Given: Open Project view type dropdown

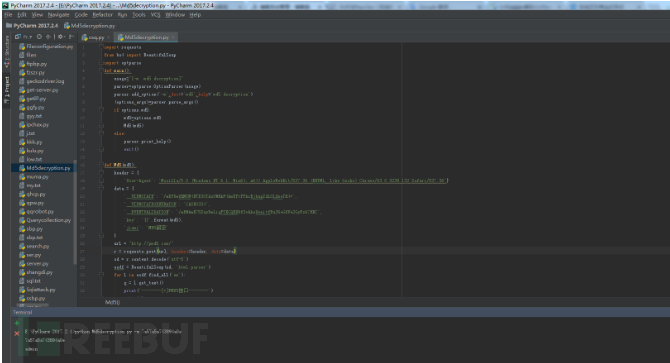Looking at the screenshot, I should pyautogui.click(x=24, y=37).
